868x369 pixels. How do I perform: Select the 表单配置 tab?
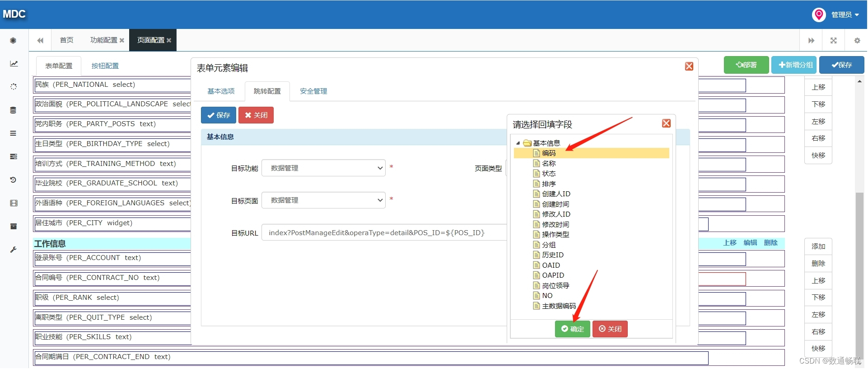pos(59,66)
